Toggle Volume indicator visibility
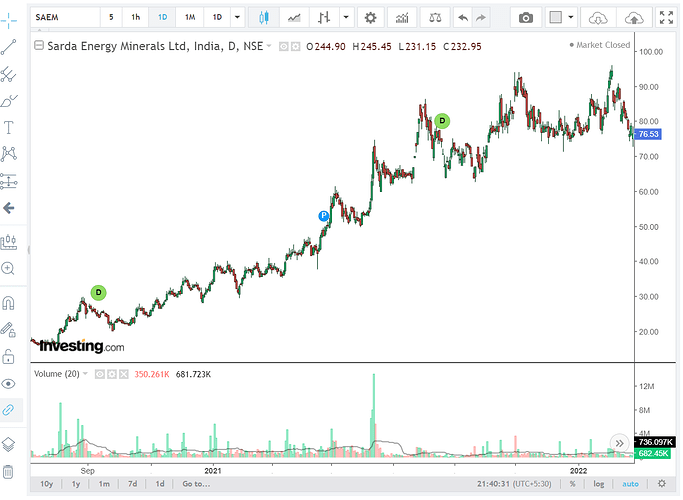The image size is (683, 500). [100, 374]
